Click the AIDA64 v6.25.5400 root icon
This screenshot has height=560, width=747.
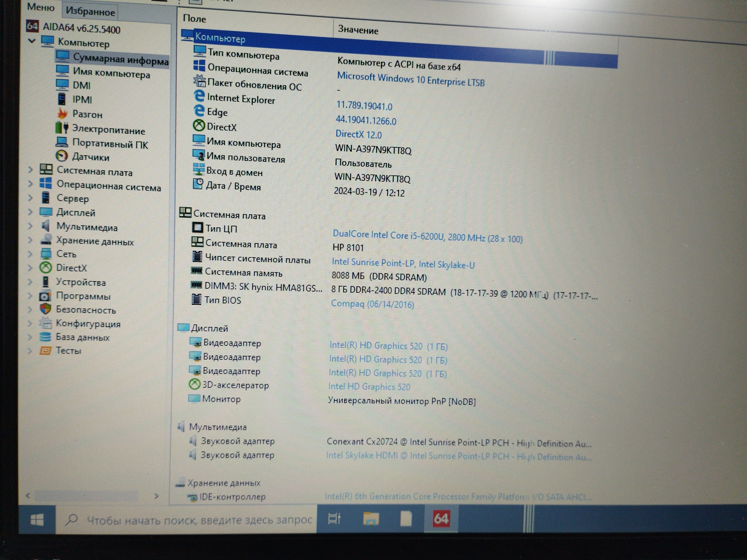[x=32, y=26]
